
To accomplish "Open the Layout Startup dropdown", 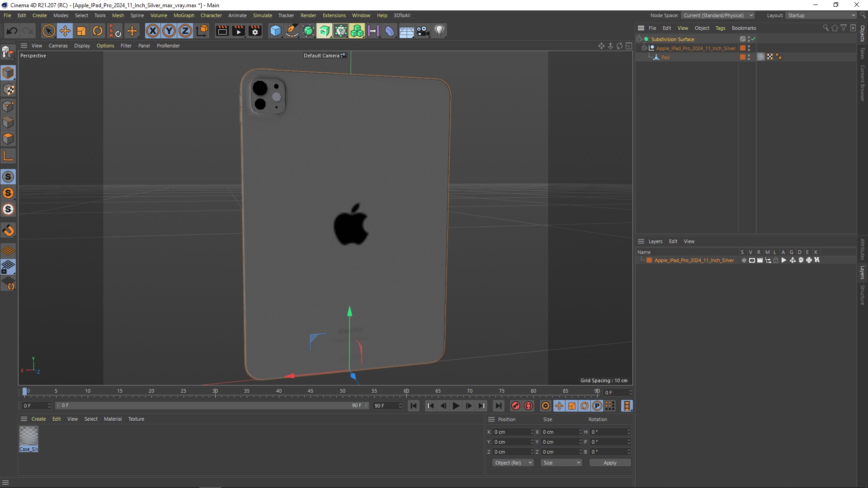I will [821, 15].
